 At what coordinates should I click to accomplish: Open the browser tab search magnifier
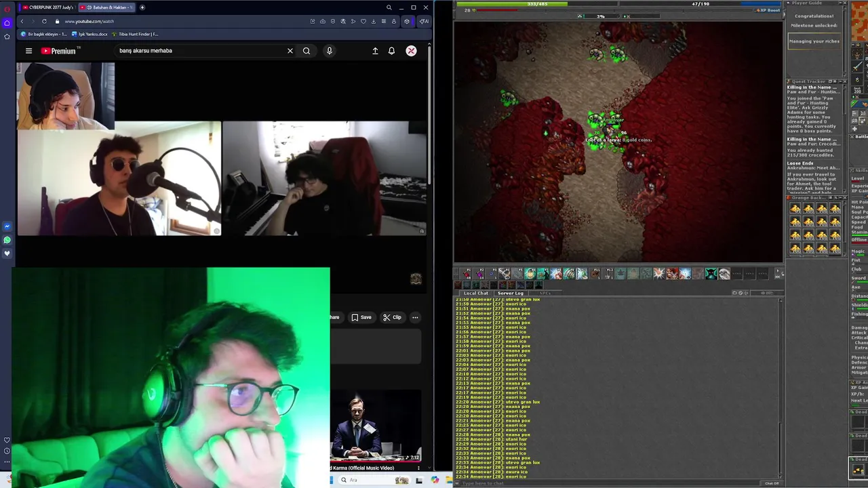(x=389, y=7)
